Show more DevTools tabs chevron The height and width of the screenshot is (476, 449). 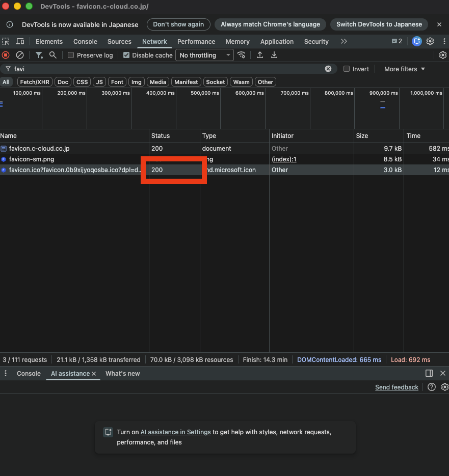[344, 42]
